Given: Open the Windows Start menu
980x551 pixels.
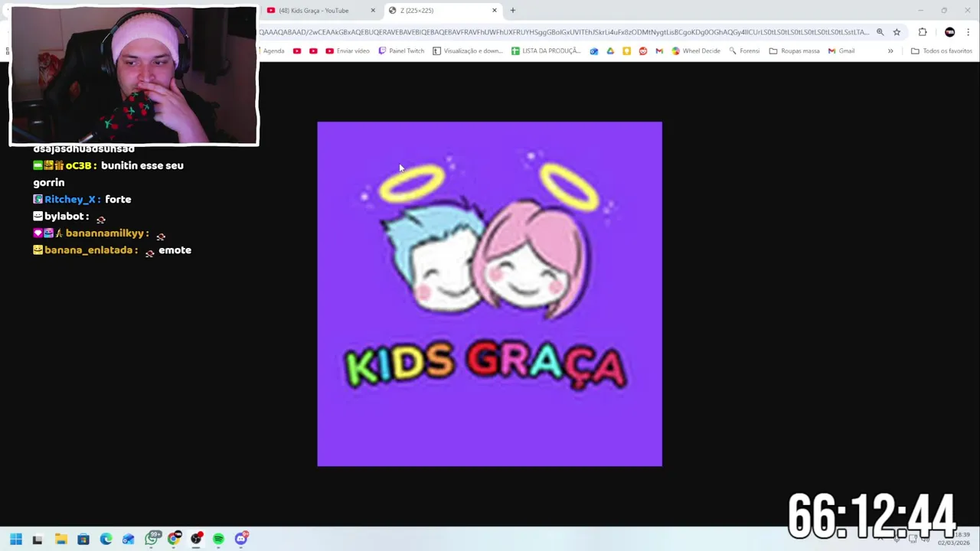Looking at the screenshot, I should (15, 539).
